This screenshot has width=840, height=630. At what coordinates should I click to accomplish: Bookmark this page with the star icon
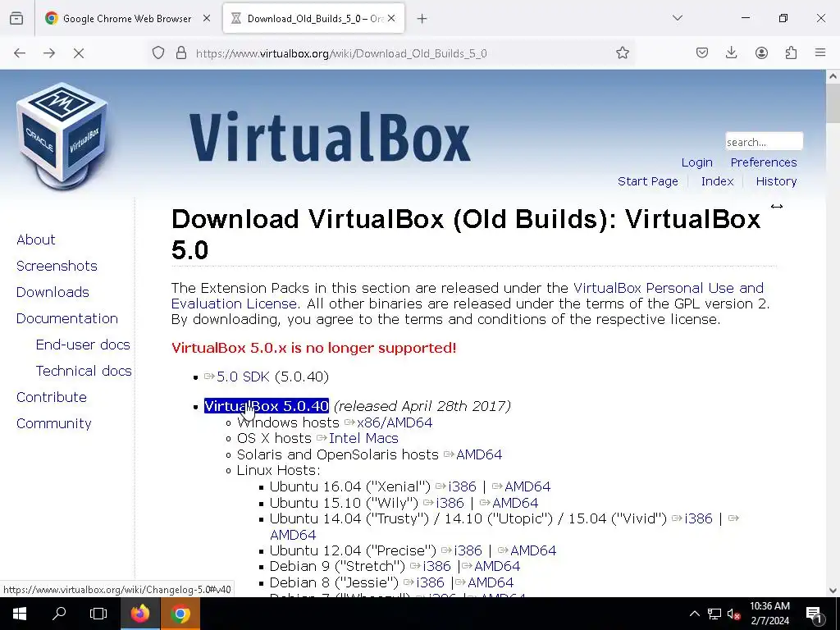click(622, 53)
